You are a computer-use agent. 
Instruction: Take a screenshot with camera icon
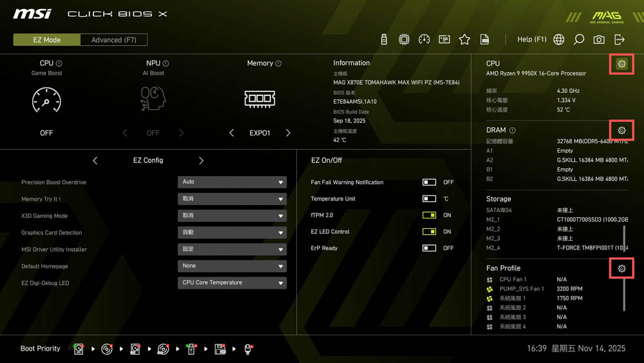[x=599, y=39]
